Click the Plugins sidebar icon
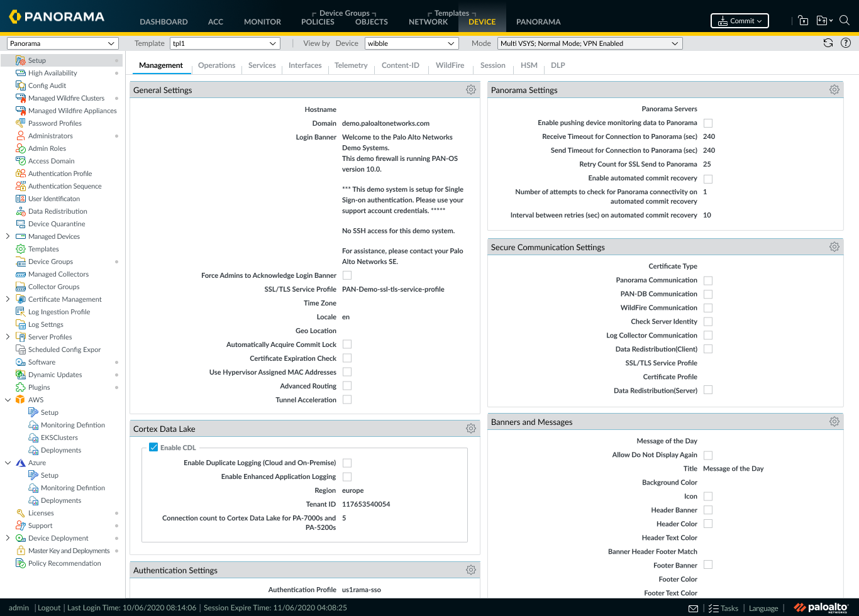The image size is (859, 616). click(21, 387)
